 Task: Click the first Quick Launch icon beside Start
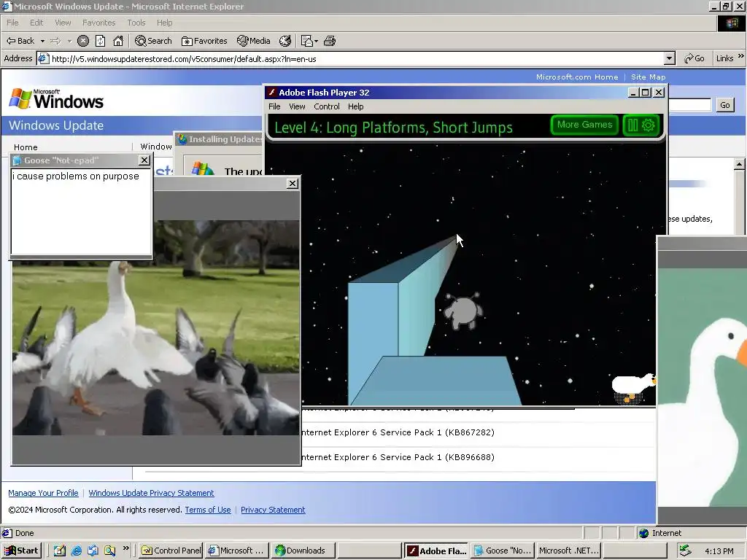pyautogui.click(x=60, y=551)
